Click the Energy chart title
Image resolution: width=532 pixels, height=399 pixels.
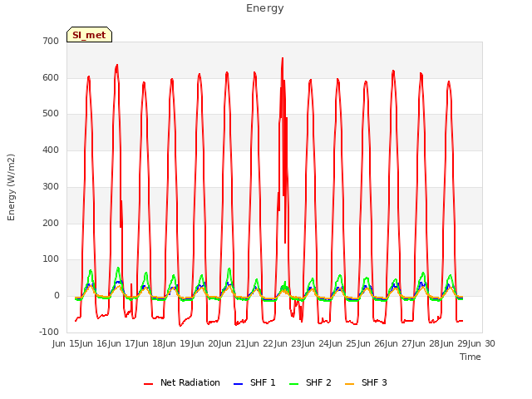[x=265, y=8]
